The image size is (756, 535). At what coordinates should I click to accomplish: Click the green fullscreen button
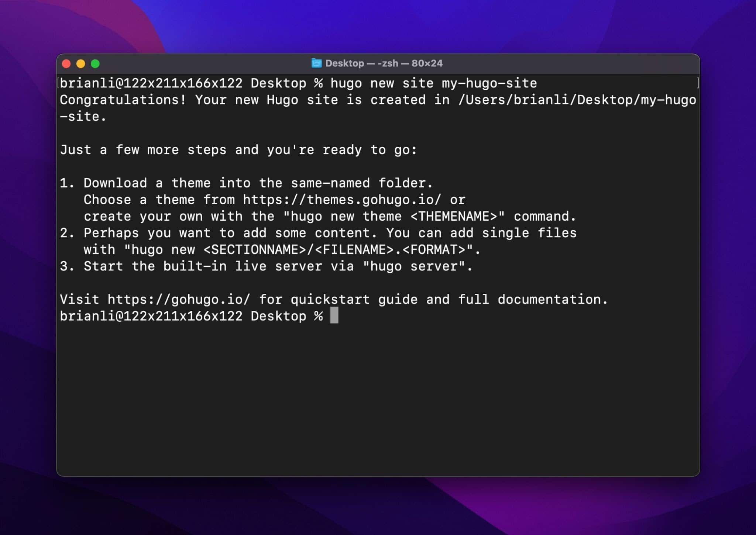coord(98,64)
